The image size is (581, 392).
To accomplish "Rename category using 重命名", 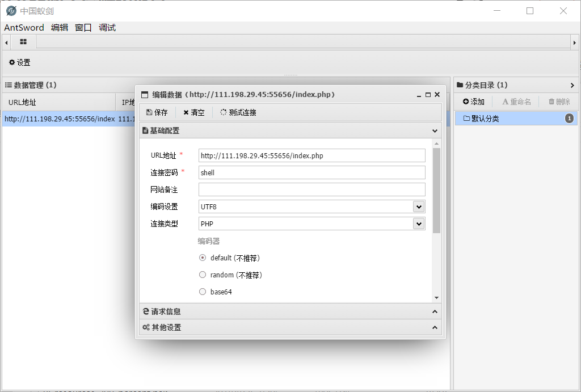I will tap(516, 102).
